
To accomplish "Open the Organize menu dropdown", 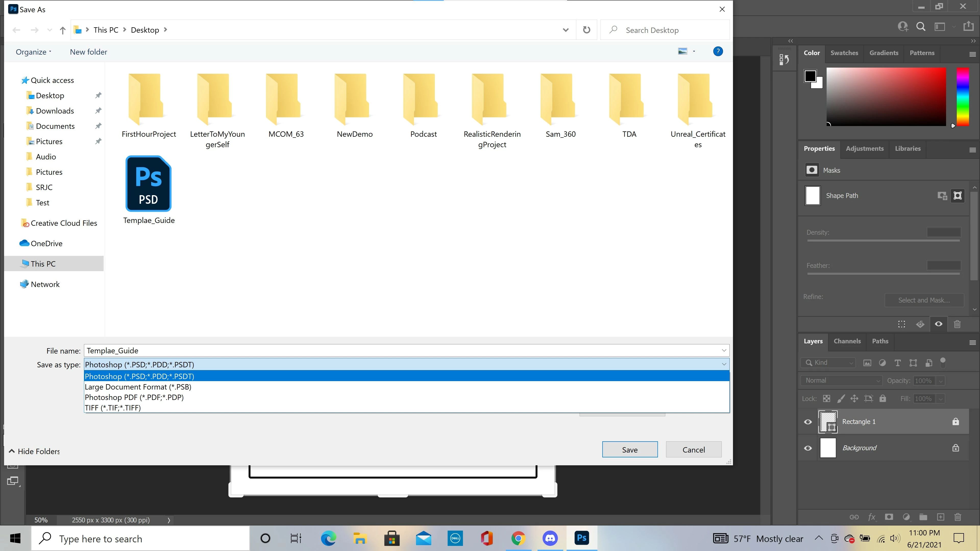I will coord(33,52).
